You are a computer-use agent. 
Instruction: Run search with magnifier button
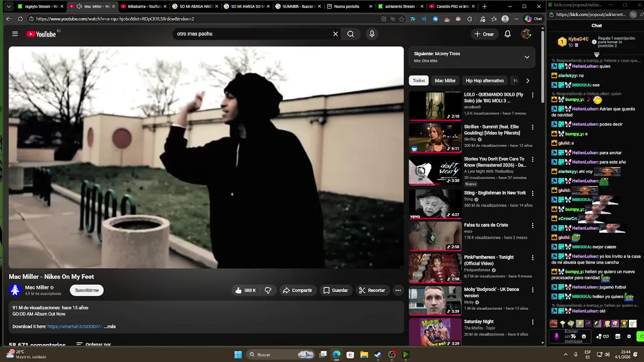click(351, 34)
